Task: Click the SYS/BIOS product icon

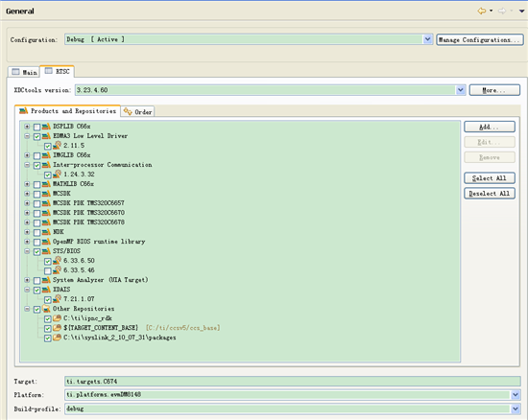Action: [x=46, y=251]
